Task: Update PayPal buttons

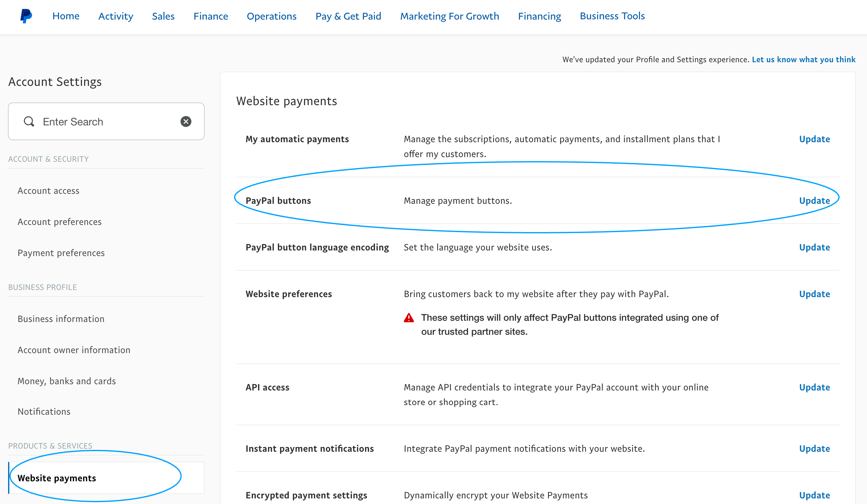Action: (x=814, y=201)
